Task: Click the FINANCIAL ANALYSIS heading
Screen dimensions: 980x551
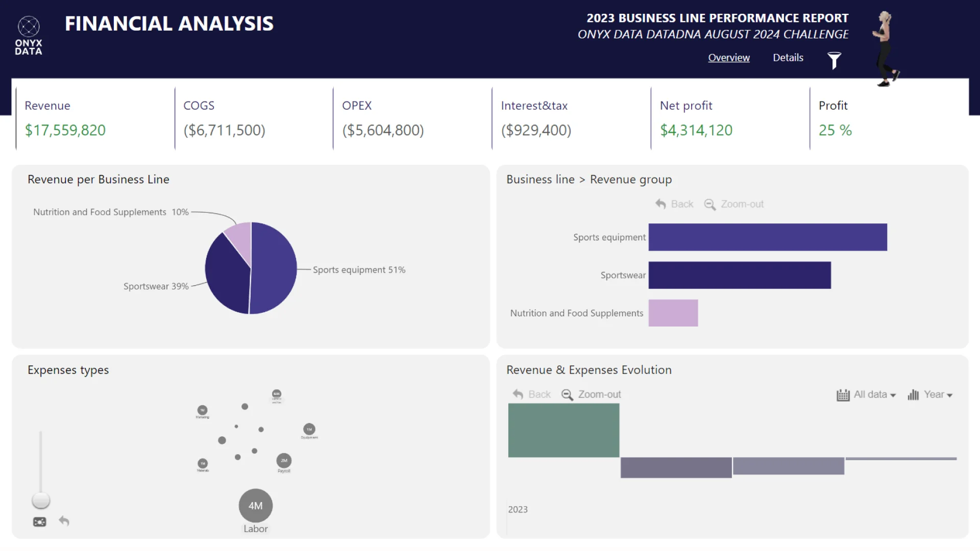Action: 169,23
